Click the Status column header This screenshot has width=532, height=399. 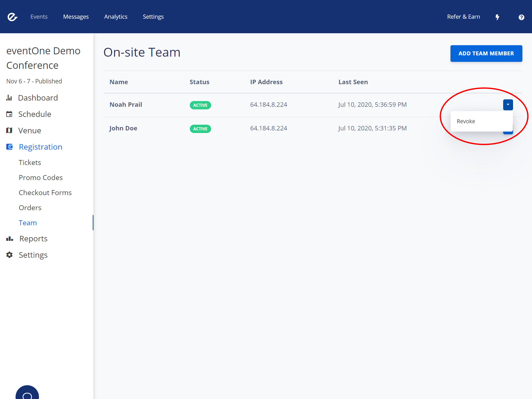(199, 82)
